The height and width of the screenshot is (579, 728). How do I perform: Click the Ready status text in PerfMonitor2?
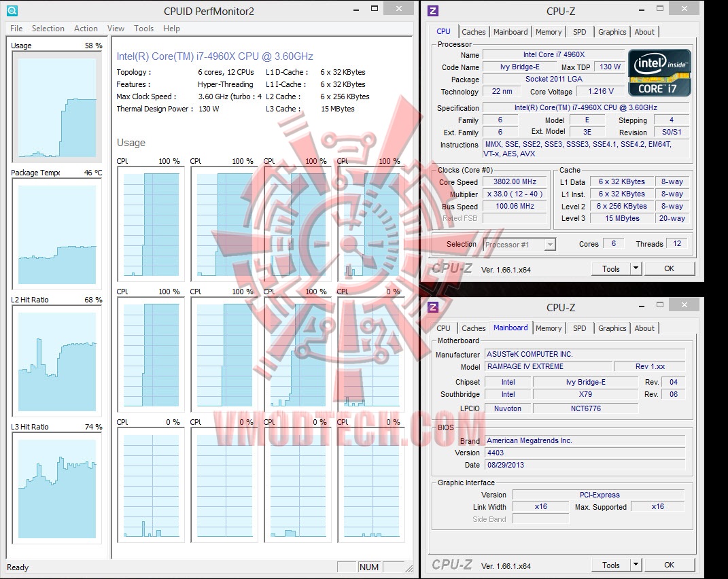click(18, 567)
